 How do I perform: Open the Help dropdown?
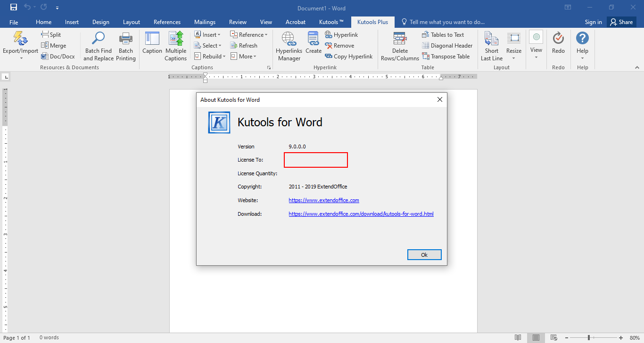[x=583, y=46]
